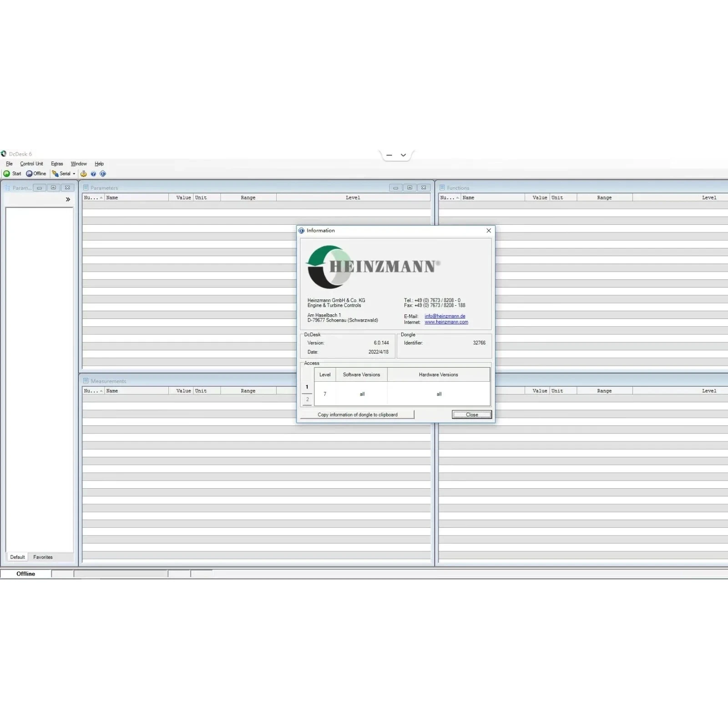Screen dimensions: 728x728
Task: Click Software Versions column header
Action: (362, 374)
